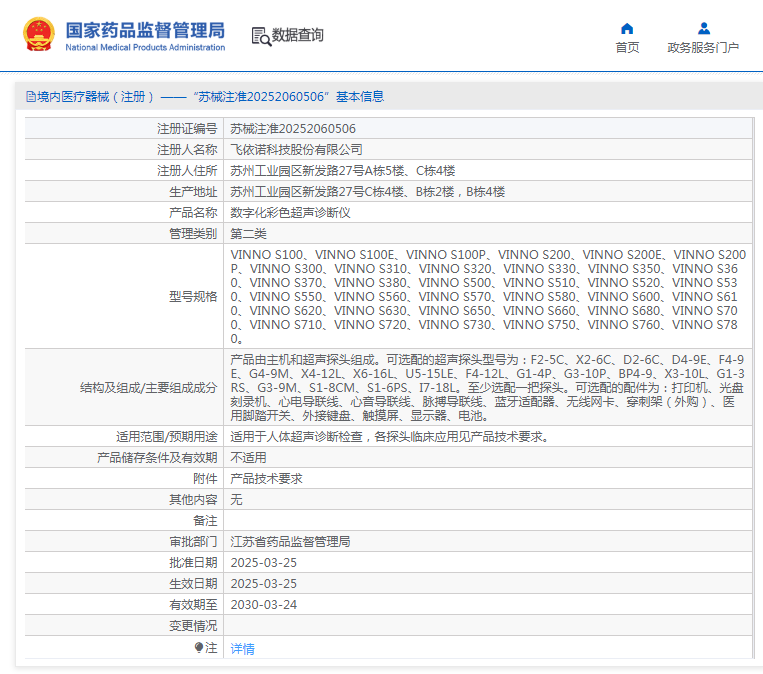Click product name 数字化彩色超声诊断仪
Viewport: 763px width, 674px height.
tap(290, 213)
